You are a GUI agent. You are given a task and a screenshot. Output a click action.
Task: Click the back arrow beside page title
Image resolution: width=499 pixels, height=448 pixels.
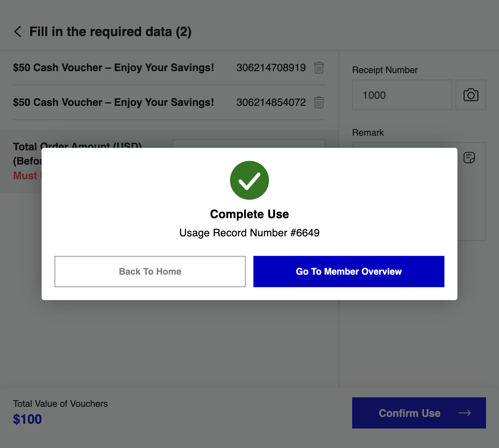tap(18, 32)
